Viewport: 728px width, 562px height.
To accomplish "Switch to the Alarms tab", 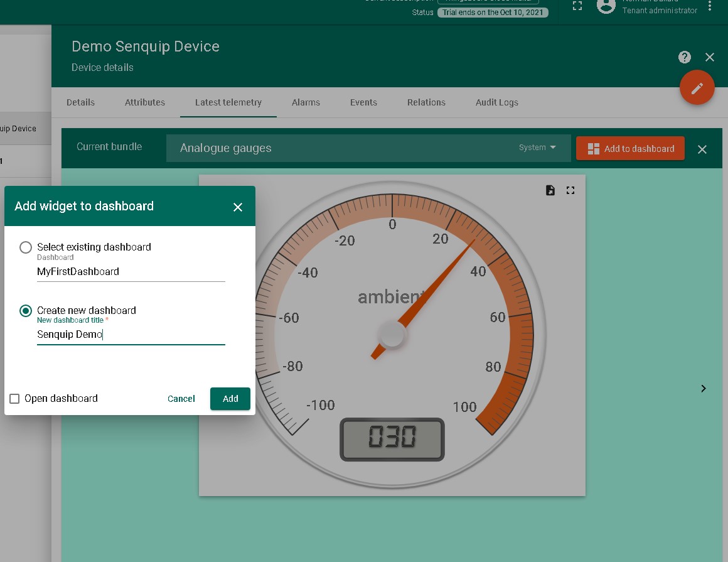I will click(306, 102).
